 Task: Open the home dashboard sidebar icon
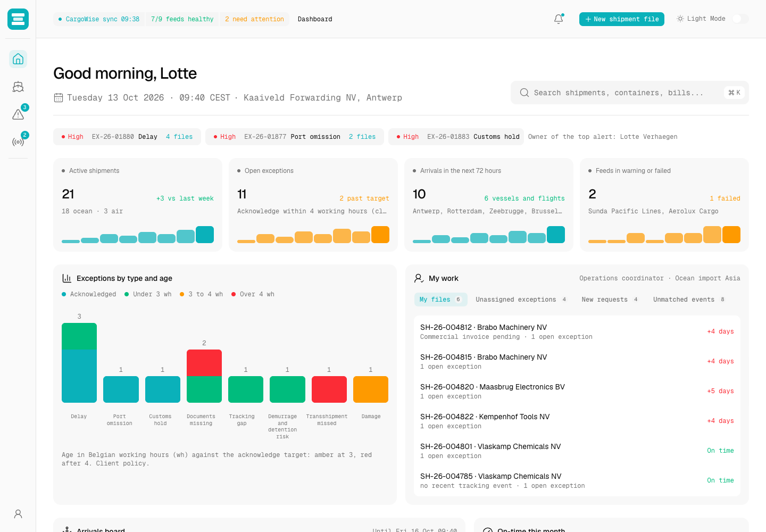click(18, 59)
